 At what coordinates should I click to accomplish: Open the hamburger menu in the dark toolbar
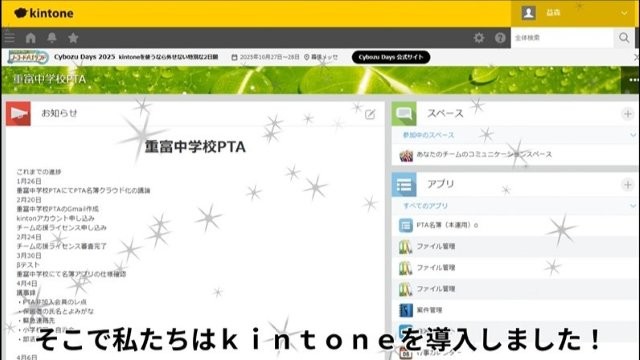[9, 38]
